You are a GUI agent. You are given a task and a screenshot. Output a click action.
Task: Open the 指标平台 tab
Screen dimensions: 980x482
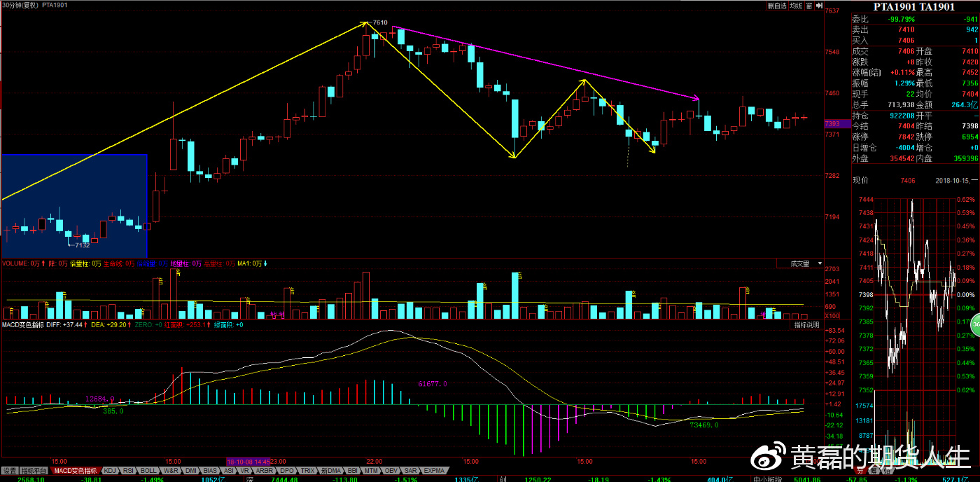pos(33,471)
